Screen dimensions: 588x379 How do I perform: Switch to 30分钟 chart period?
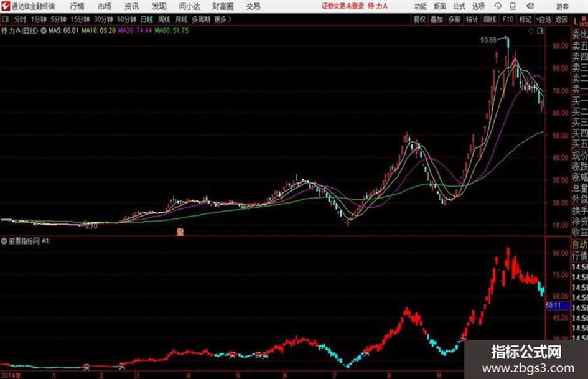tap(103, 19)
